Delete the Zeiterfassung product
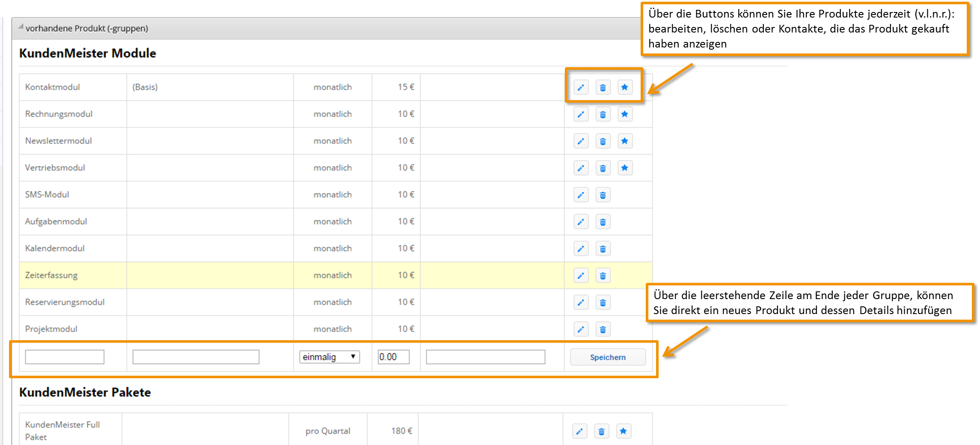 [x=603, y=276]
